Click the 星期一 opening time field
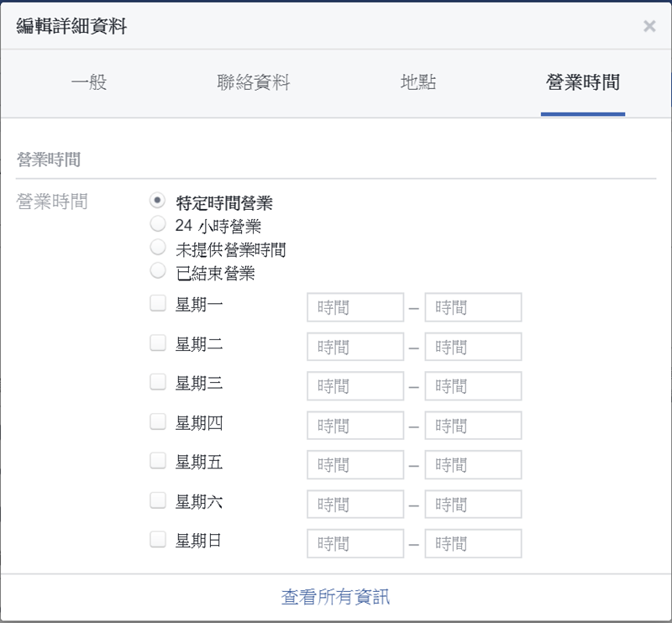This screenshot has width=672, height=623. click(355, 307)
